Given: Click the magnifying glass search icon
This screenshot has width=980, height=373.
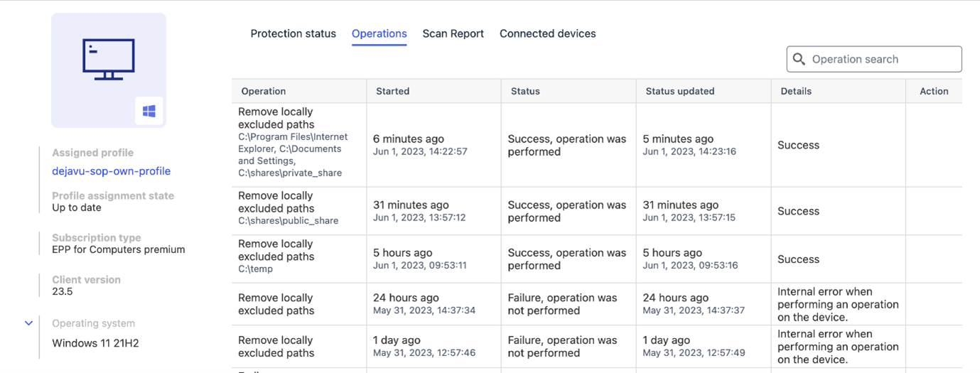Looking at the screenshot, I should 799,59.
